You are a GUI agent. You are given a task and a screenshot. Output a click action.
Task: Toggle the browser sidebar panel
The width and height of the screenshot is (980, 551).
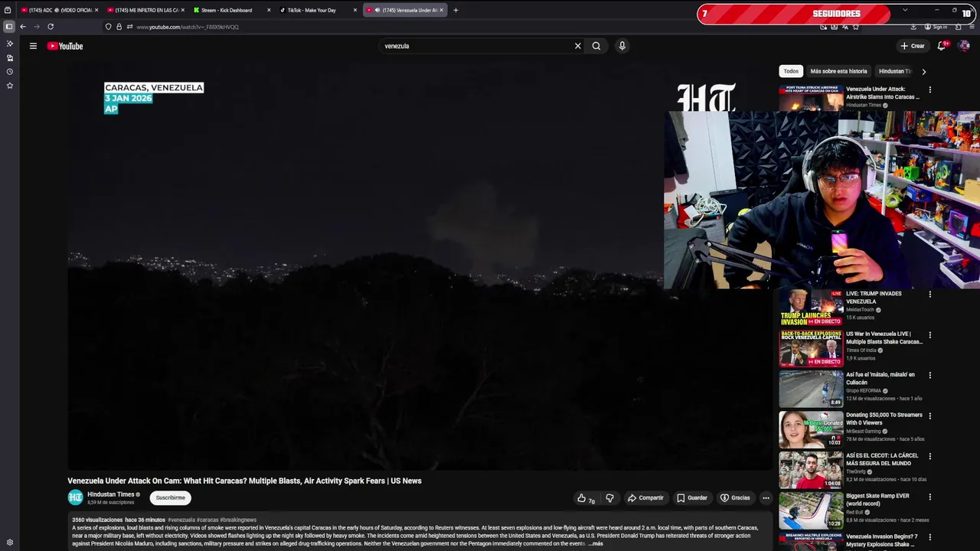8,27
